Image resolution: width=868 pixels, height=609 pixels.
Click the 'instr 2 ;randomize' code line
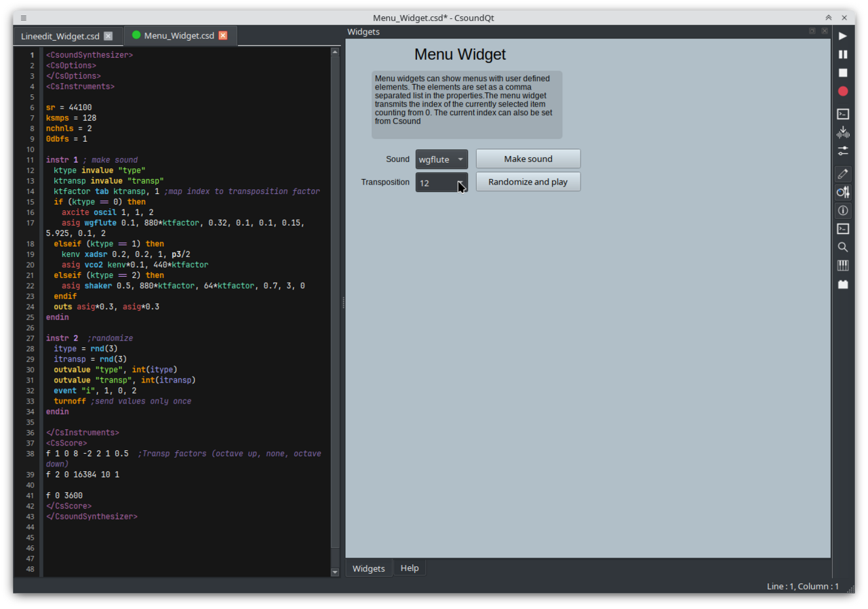[x=90, y=338]
